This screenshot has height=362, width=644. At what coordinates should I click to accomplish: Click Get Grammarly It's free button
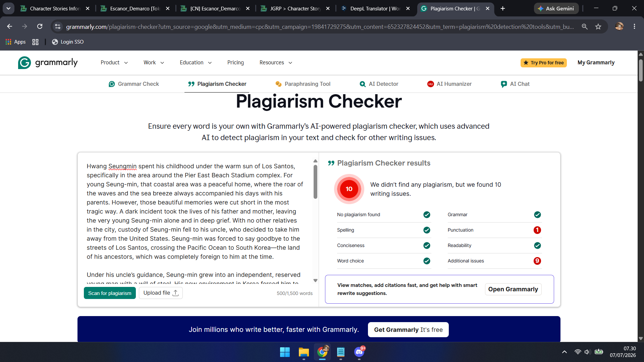click(x=408, y=329)
